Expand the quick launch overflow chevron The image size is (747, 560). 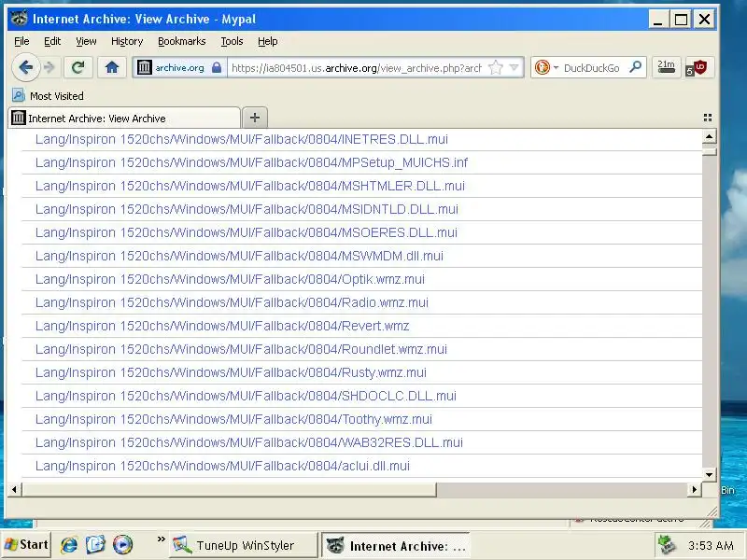click(161, 539)
